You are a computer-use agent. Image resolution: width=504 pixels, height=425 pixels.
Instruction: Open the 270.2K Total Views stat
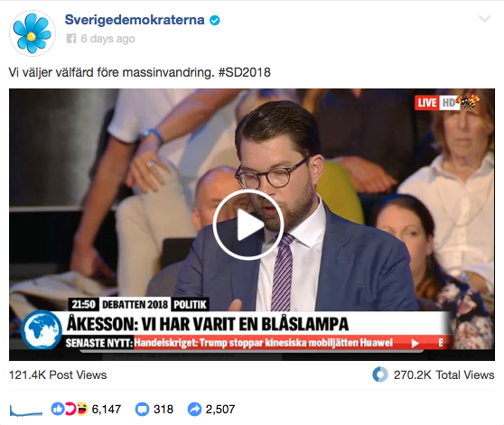[x=443, y=374]
